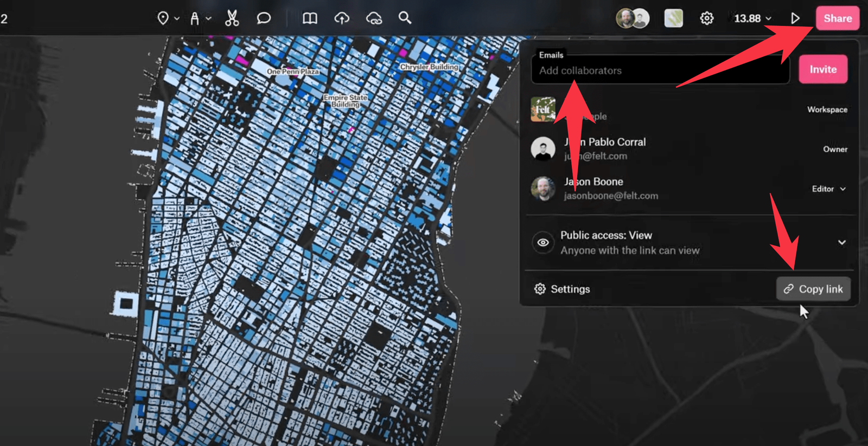Open map settings gear in toolbar

point(706,18)
